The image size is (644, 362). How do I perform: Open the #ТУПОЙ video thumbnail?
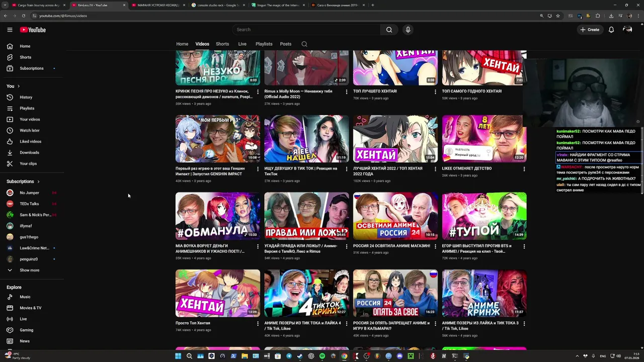485,216
